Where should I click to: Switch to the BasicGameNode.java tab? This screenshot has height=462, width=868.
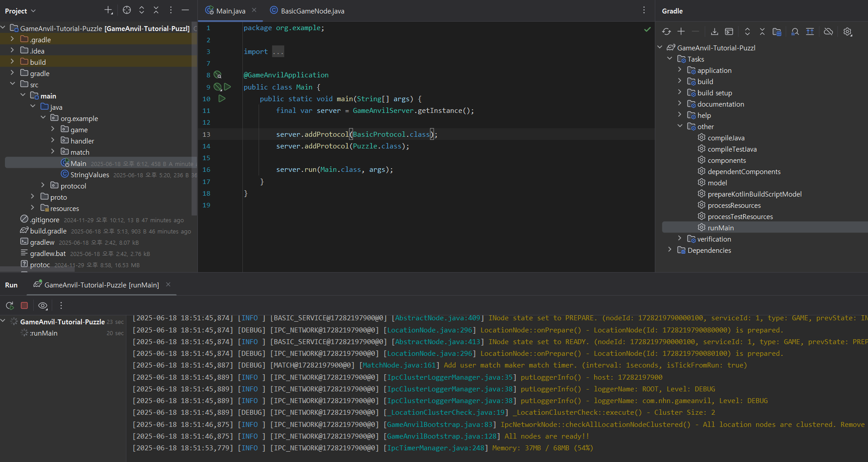(312, 11)
